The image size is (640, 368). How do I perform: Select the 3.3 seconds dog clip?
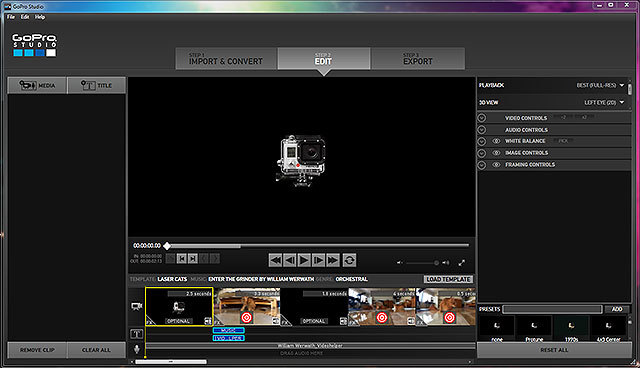click(247, 307)
